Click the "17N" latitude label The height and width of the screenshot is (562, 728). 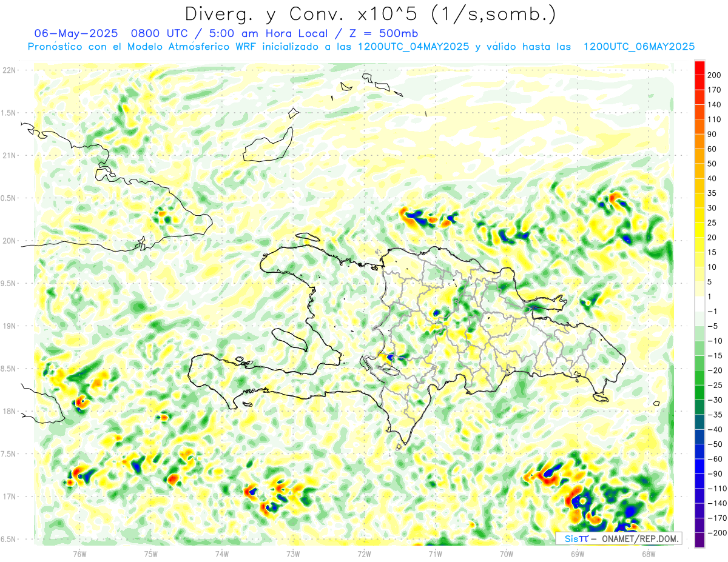tap(9, 497)
